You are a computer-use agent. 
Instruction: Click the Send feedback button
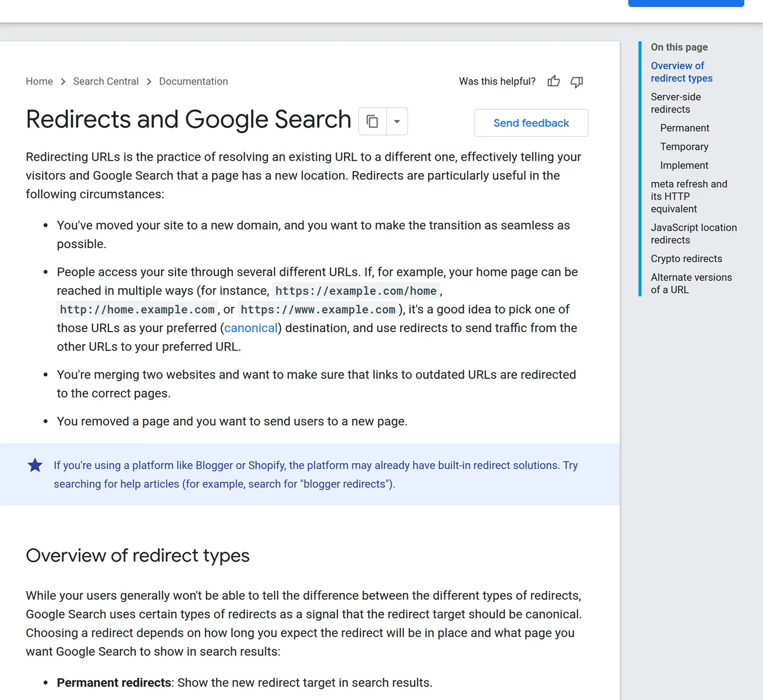pos(531,123)
